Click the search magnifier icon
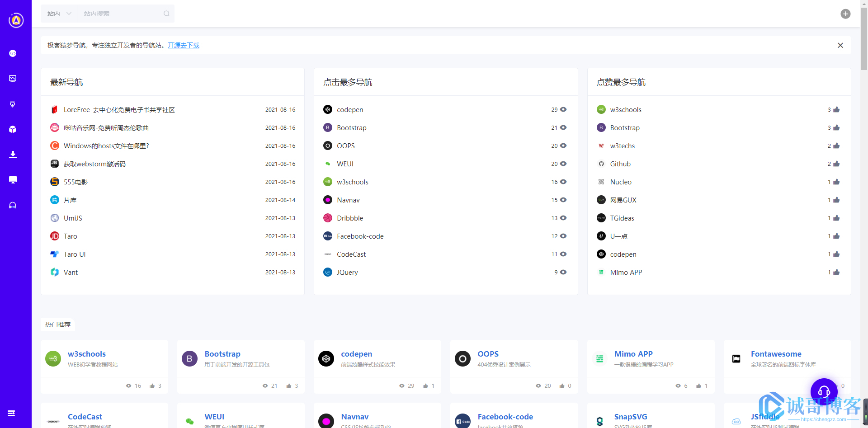Screen dimensions: 868x428 (x=166, y=14)
